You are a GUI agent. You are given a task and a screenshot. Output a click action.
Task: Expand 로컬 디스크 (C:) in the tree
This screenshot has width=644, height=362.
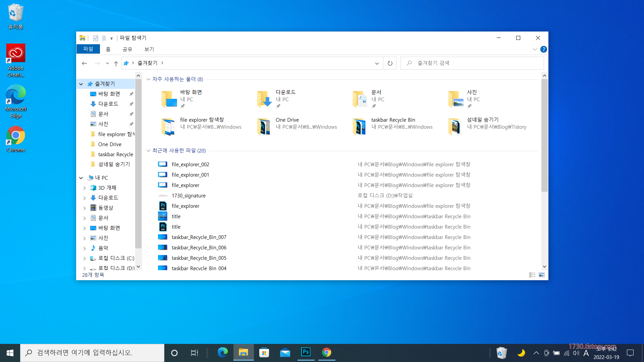85,258
